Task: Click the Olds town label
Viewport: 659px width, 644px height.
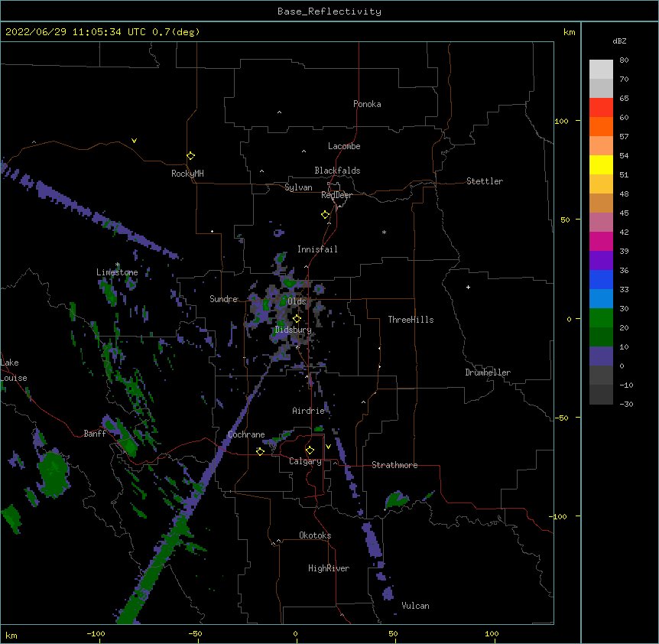Action: 297,301
